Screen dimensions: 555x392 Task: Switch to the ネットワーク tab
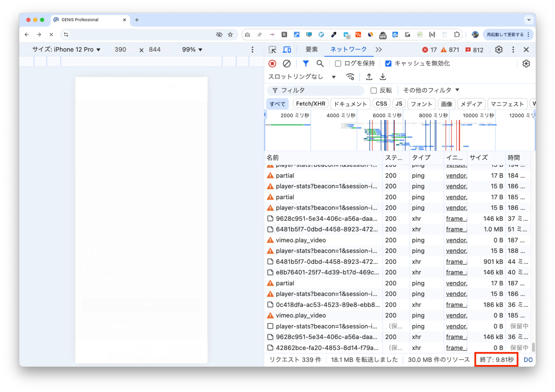click(348, 50)
